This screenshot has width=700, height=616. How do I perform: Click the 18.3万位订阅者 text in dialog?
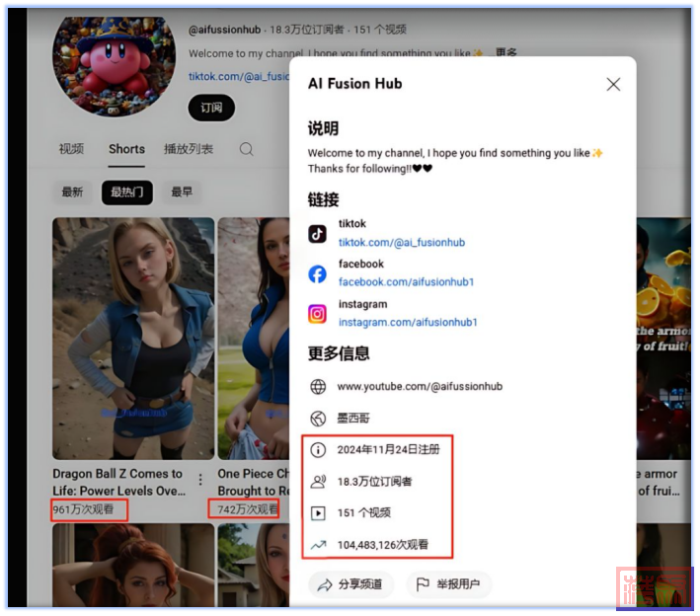coord(374,482)
